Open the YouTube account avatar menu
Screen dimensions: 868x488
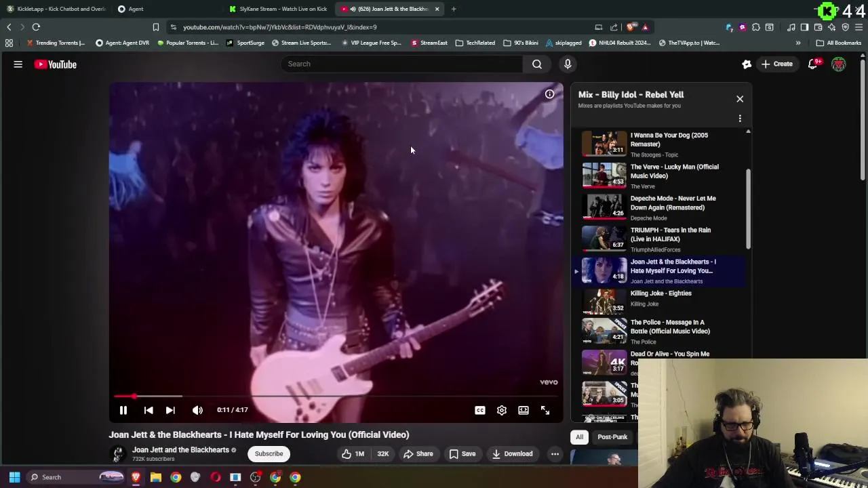839,64
